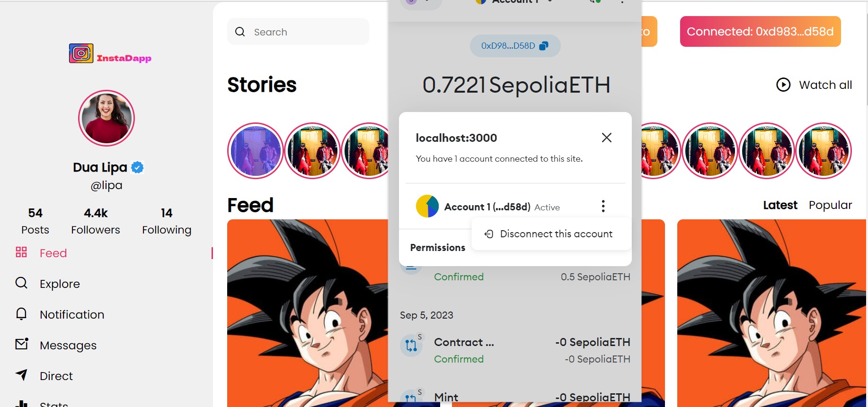
Task: Click Dua Lipa profile picture
Action: 106,118
